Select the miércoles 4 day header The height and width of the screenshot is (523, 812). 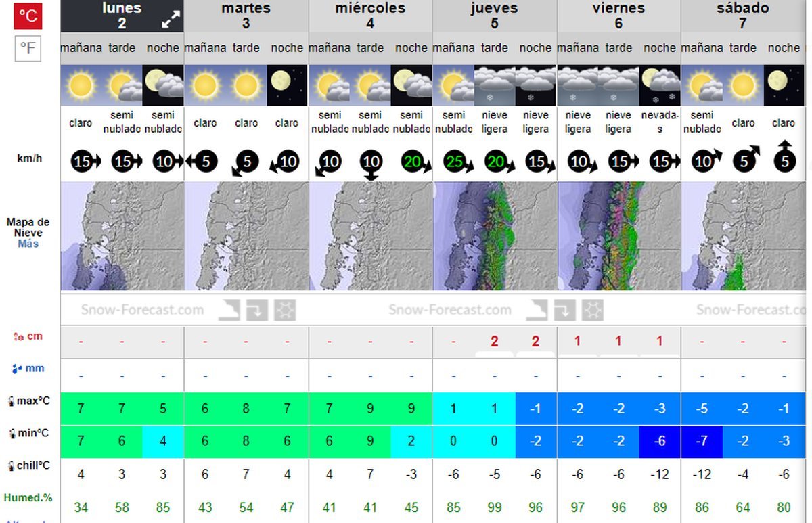coord(370,16)
